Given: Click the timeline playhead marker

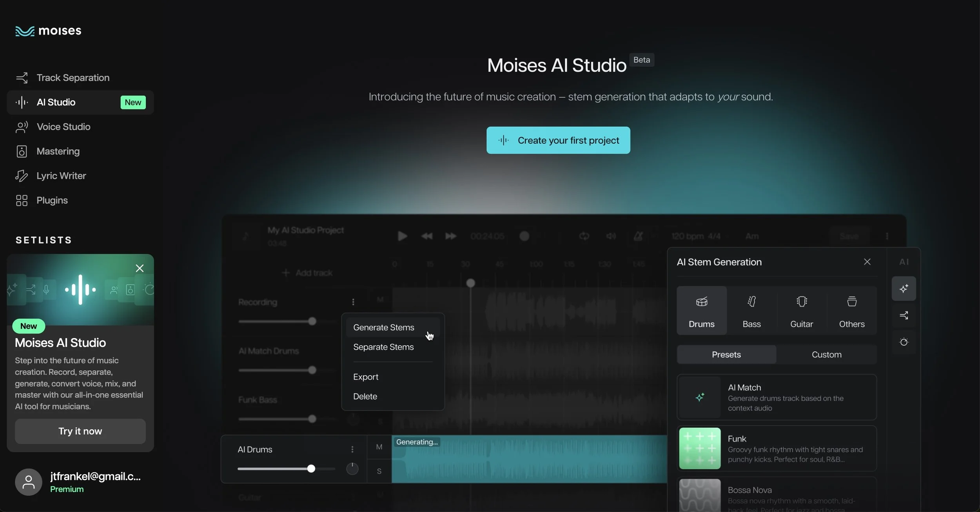Looking at the screenshot, I should coord(470,283).
